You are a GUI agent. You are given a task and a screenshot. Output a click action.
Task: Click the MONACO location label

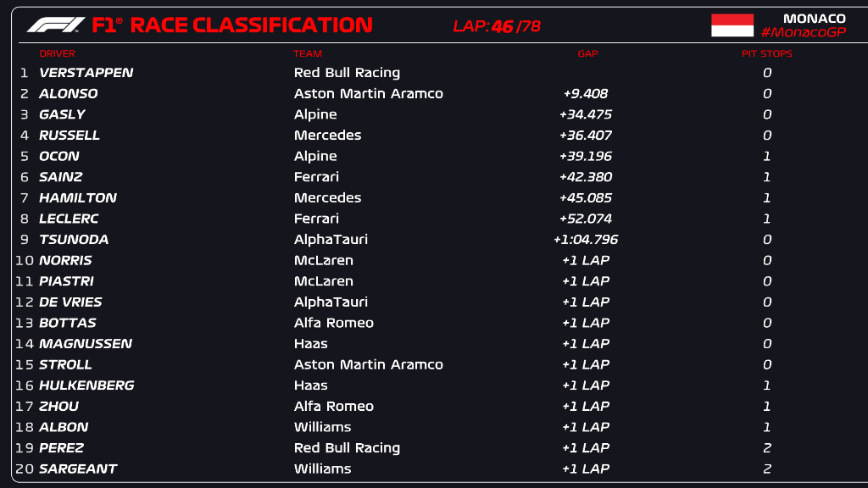point(814,18)
